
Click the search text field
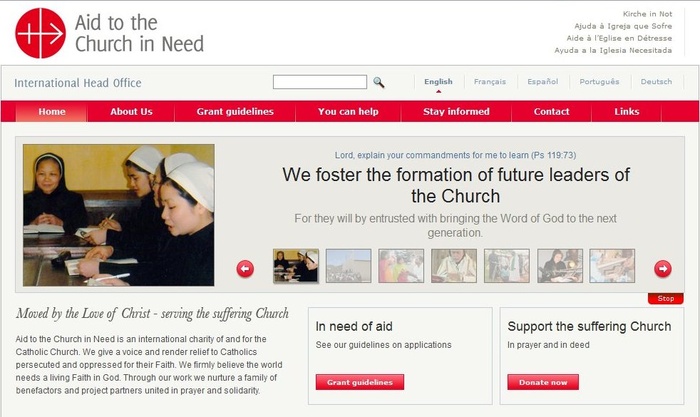pos(320,82)
